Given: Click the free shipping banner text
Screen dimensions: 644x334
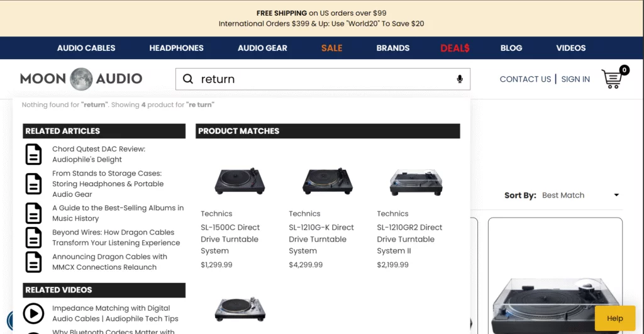Looking at the screenshot, I should [x=321, y=13].
